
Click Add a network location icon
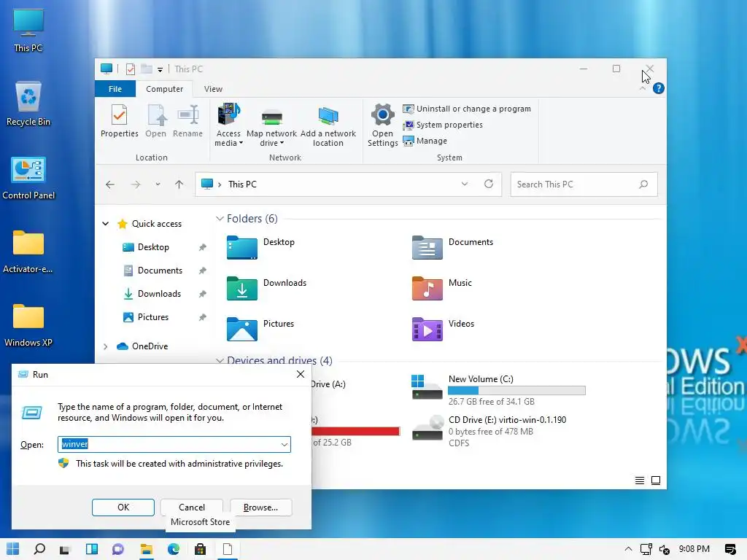[328, 117]
